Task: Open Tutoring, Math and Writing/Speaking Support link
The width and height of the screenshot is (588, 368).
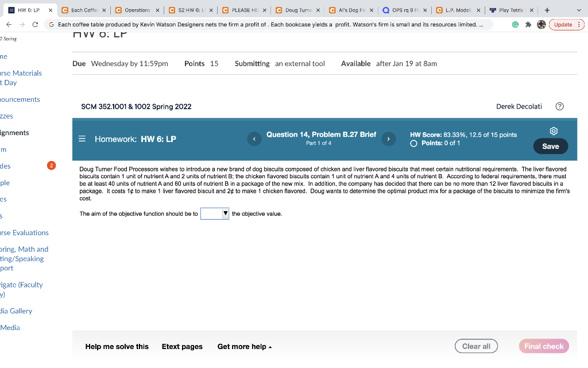Action: (x=24, y=258)
